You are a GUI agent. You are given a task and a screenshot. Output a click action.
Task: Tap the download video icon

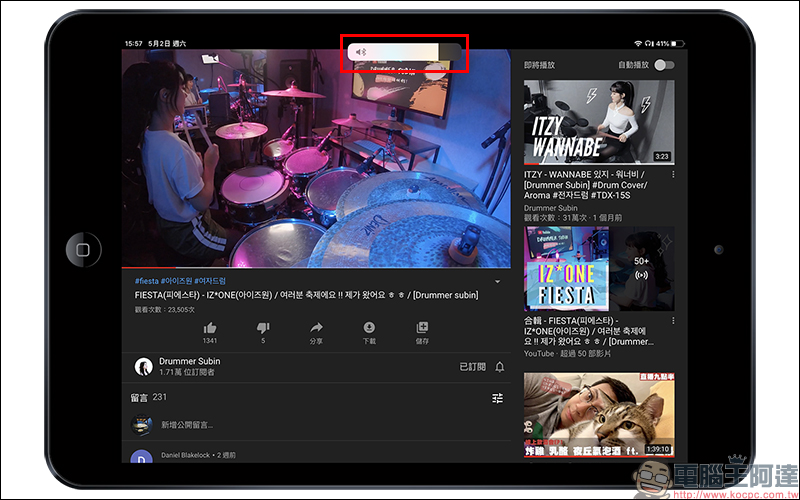click(369, 328)
